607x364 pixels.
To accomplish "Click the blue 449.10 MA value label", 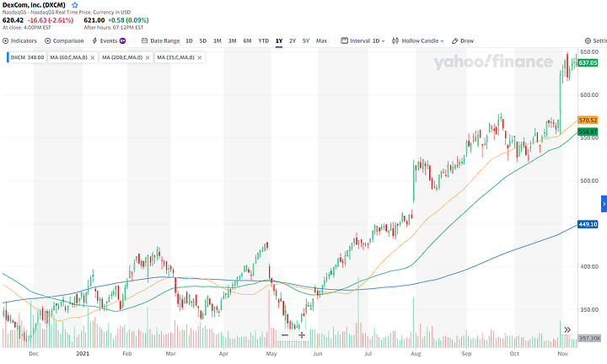I will coord(588,224).
